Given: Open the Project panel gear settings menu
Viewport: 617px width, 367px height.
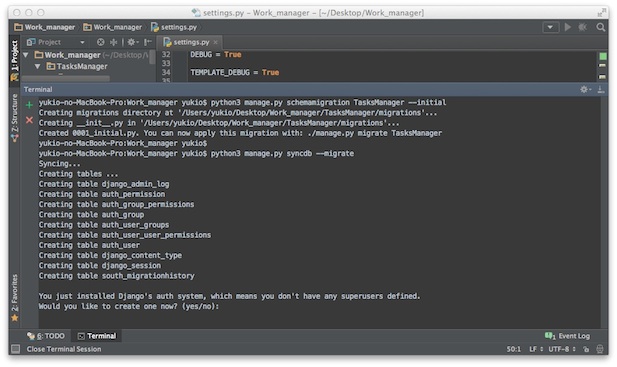Looking at the screenshot, I should [x=132, y=42].
